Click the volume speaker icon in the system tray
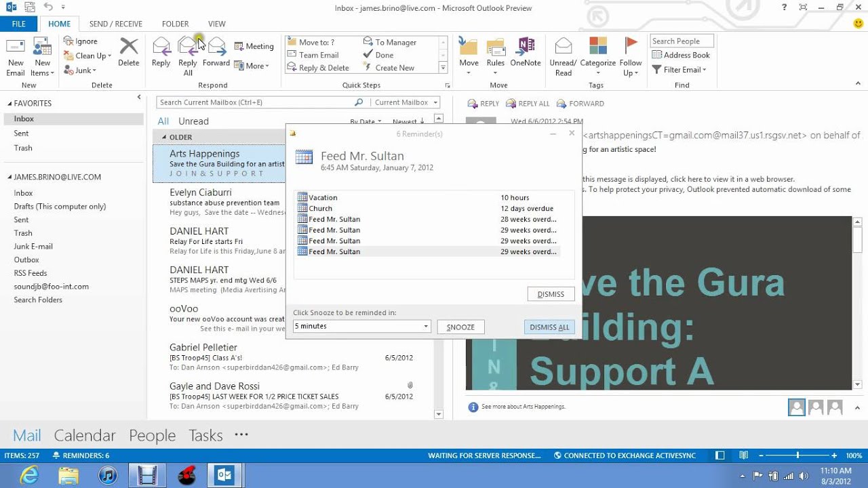868x488 pixels. tap(802, 476)
